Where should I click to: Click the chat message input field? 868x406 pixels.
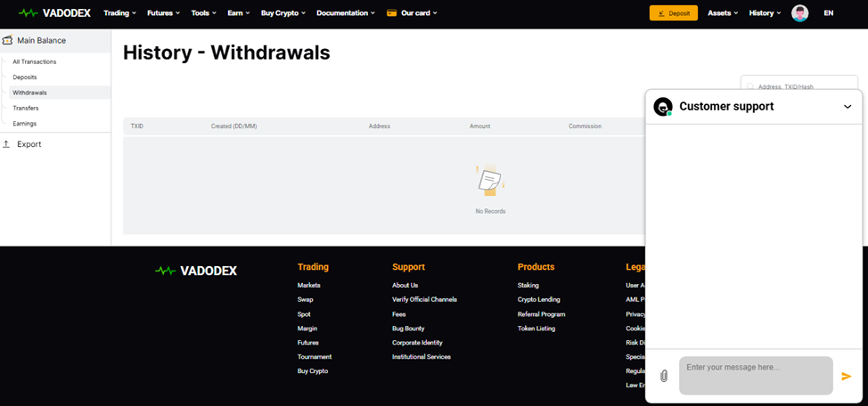click(756, 376)
